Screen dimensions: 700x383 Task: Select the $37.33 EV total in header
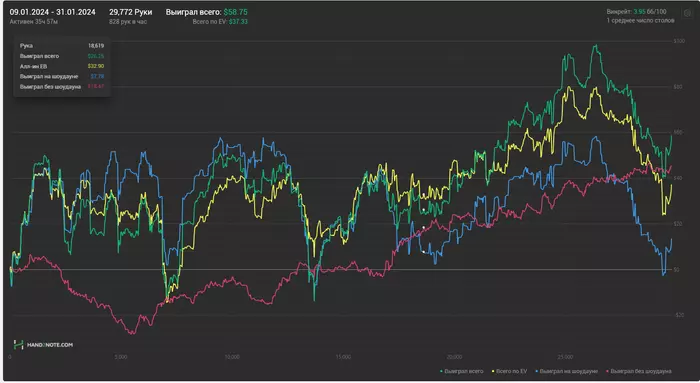tap(238, 21)
